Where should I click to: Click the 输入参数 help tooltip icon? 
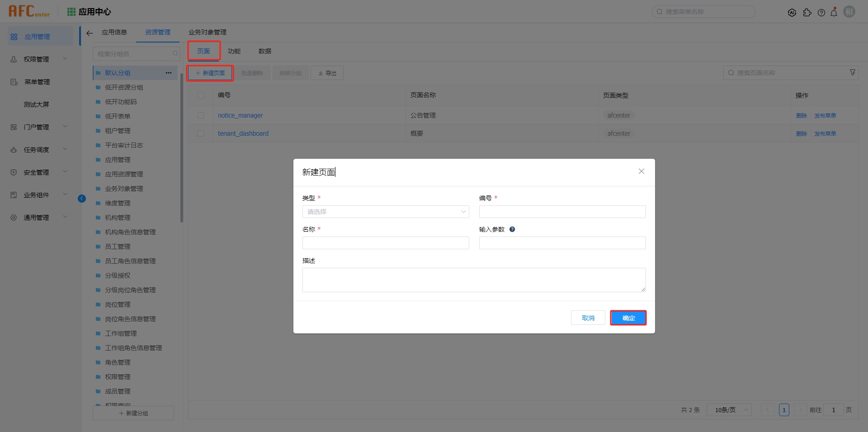(x=512, y=229)
